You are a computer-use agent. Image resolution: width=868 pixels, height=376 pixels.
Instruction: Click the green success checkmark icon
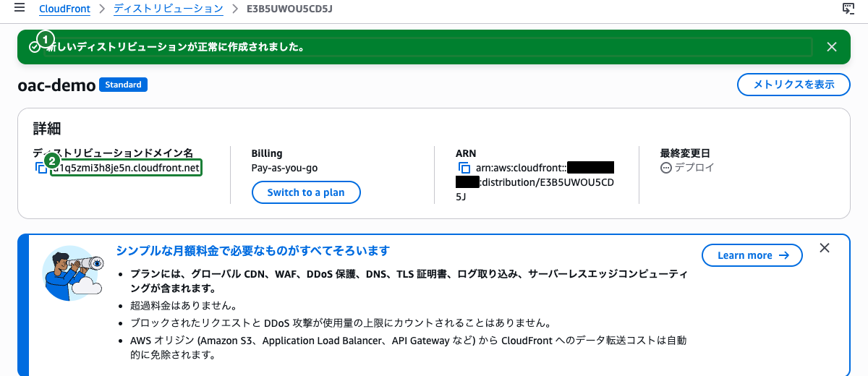[x=35, y=47]
